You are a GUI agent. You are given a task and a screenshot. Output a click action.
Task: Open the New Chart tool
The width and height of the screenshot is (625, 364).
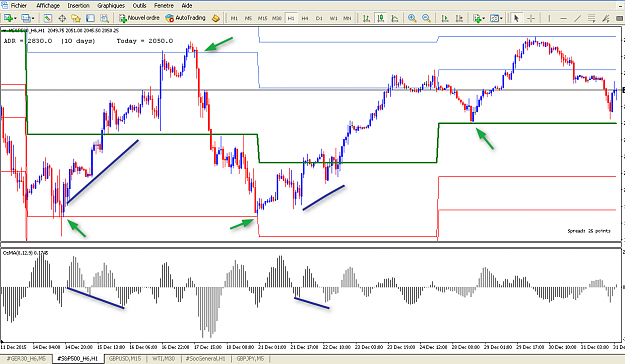click(8, 18)
